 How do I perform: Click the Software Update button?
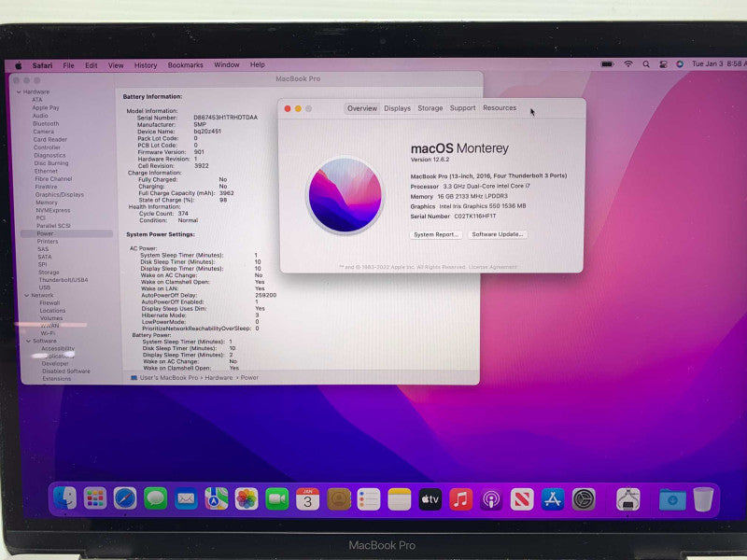(x=498, y=234)
